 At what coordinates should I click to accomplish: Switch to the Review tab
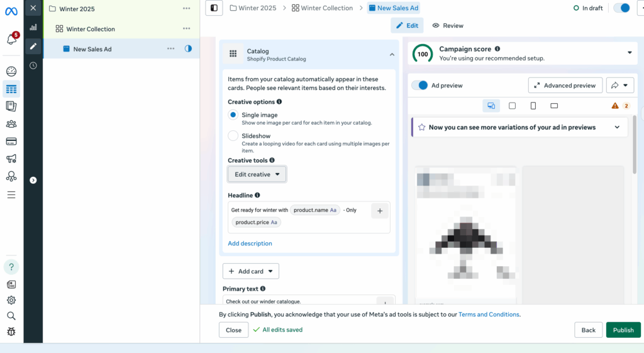pyautogui.click(x=448, y=26)
